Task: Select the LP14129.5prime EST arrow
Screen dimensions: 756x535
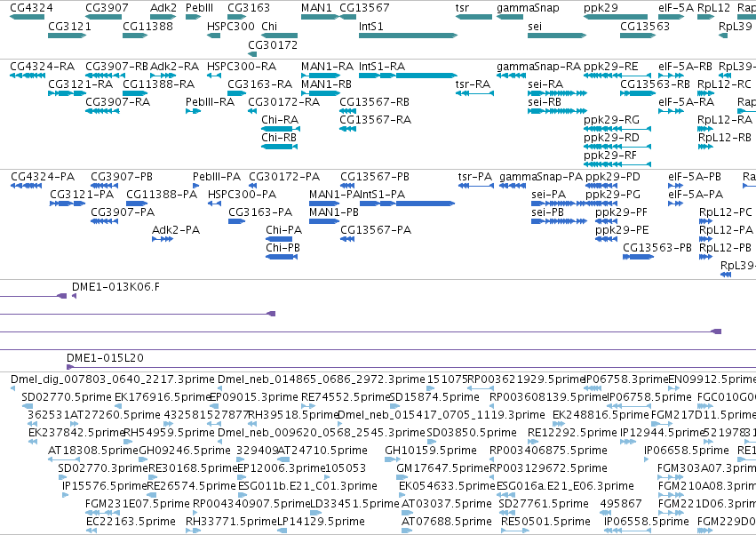Action: [283, 531]
